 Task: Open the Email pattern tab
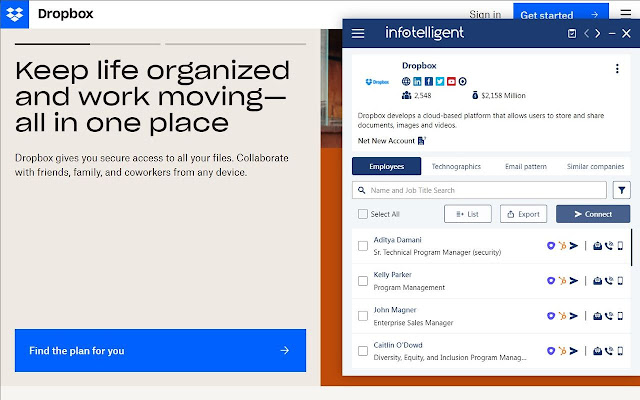[x=526, y=167]
